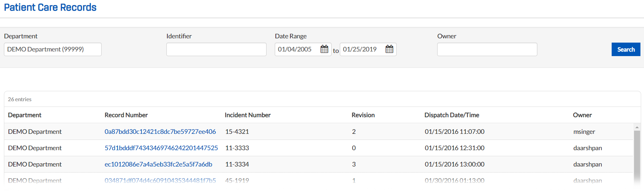Focus the Owner input field

(x=487, y=49)
